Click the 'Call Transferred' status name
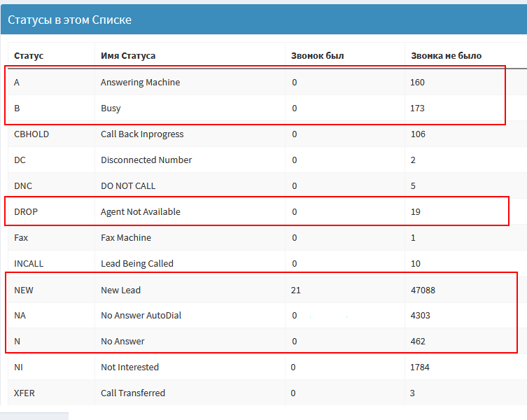527x420 pixels. tap(133, 393)
